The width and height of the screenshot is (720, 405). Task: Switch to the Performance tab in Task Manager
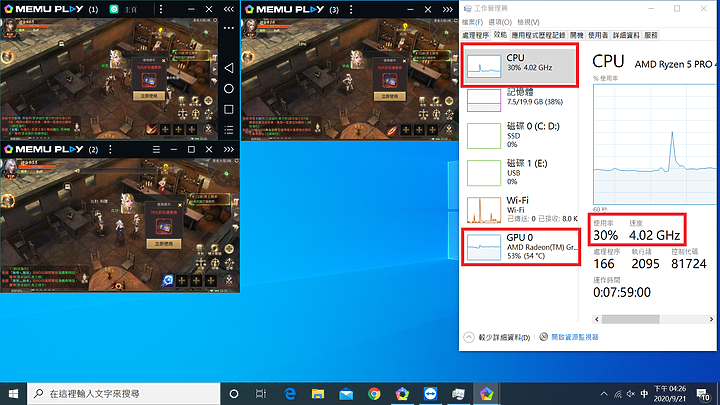[500, 35]
